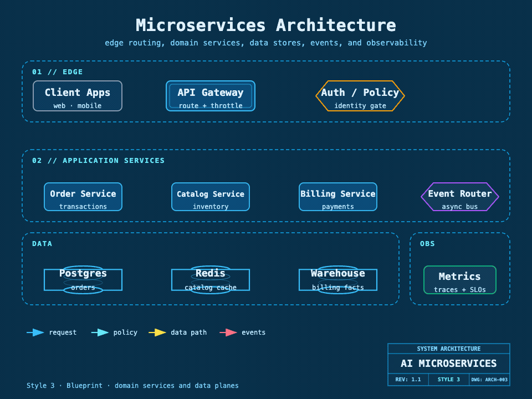Select the Redis cache cylinder
The height and width of the screenshot is (399, 532).
pyautogui.click(x=211, y=280)
